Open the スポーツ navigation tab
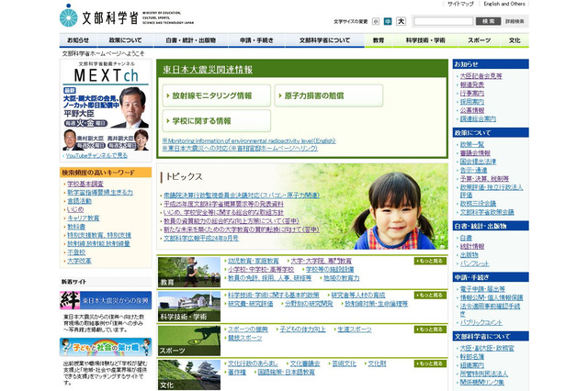 (x=479, y=40)
